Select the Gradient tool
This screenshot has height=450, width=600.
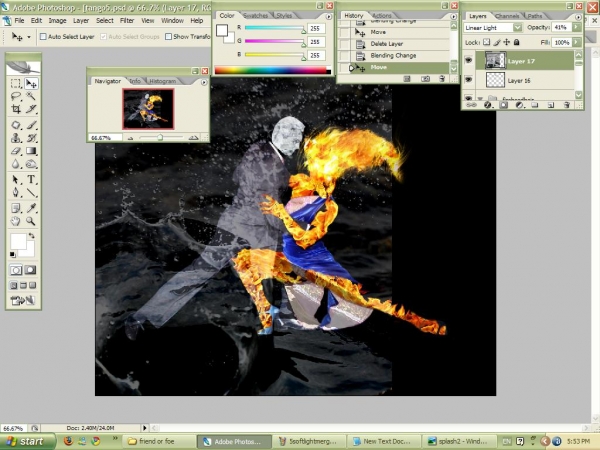tap(31, 151)
